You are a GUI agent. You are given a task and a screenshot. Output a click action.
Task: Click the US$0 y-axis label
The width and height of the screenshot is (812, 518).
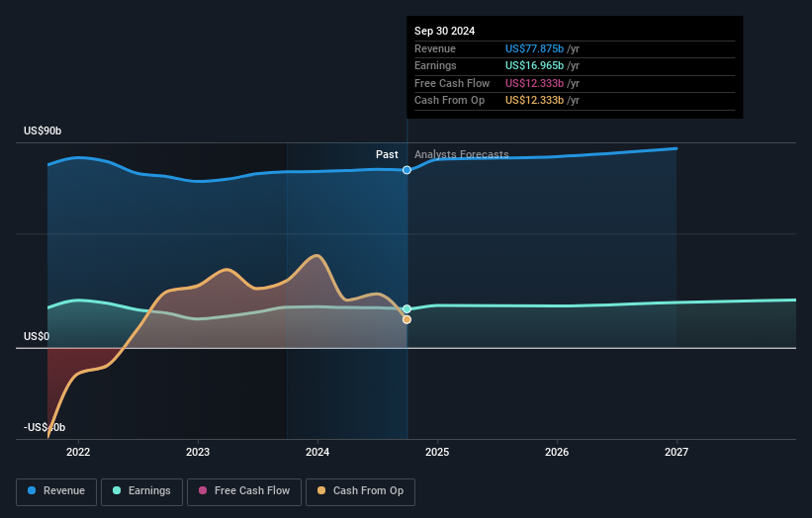pos(37,337)
